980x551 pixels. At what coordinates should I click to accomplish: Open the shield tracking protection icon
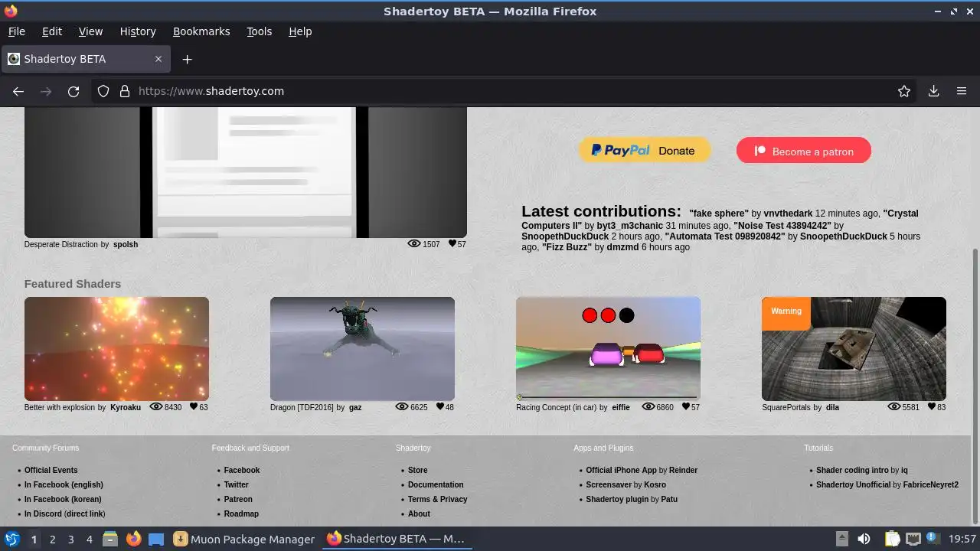[103, 91]
